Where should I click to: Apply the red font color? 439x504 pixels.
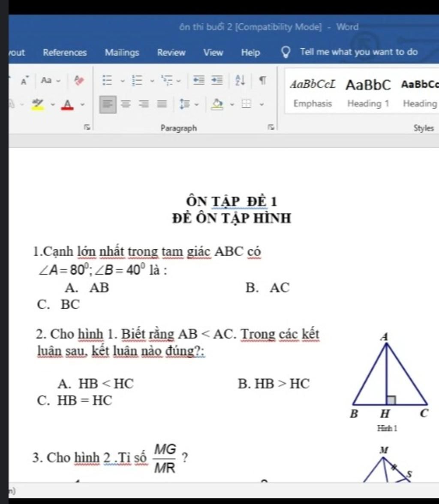pyautogui.click(x=67, y=105)
